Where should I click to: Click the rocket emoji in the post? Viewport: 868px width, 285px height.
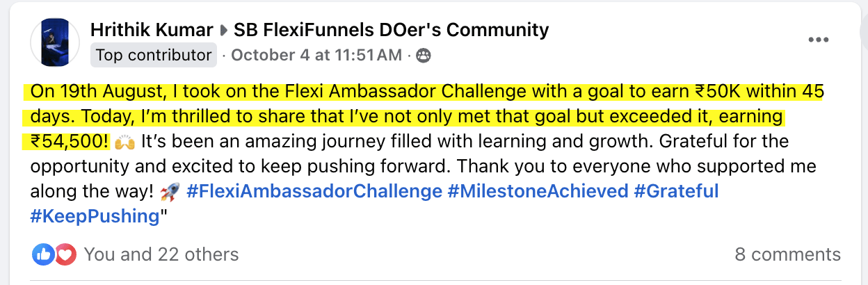170,191
